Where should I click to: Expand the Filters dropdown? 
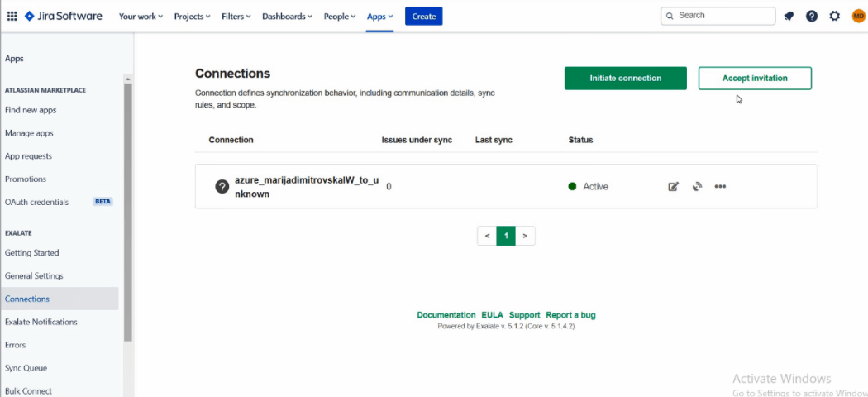(236, 17)
